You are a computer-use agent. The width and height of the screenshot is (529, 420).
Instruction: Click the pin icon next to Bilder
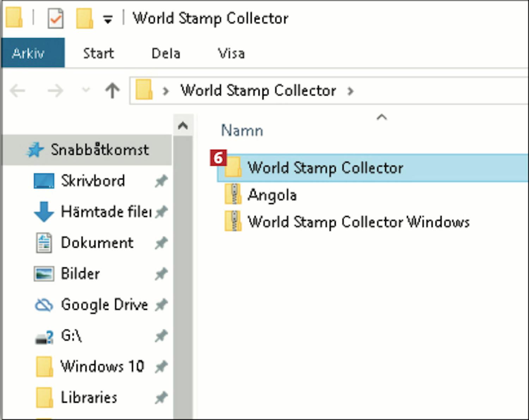[x=161, y=274]
